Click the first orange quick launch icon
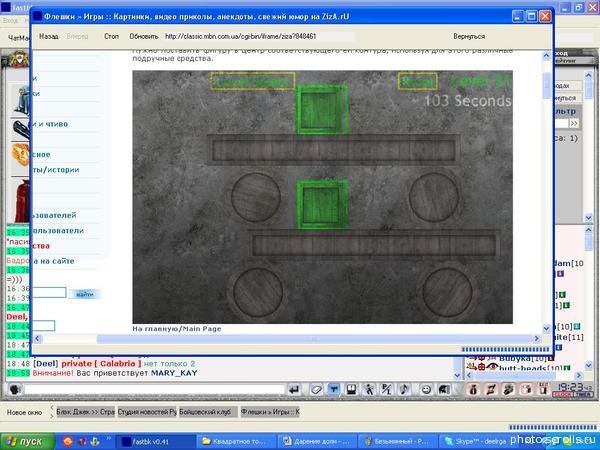Viewport: 600px width, 450px height. point(68,441)
